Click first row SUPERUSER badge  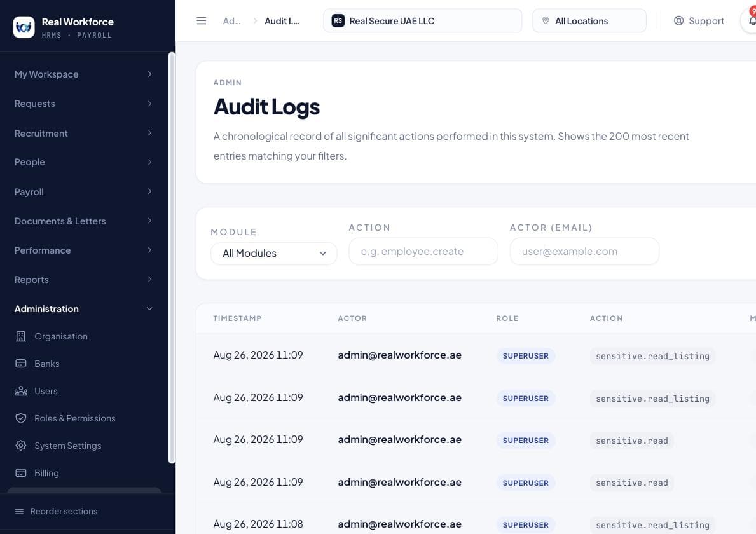pos(526,355)
